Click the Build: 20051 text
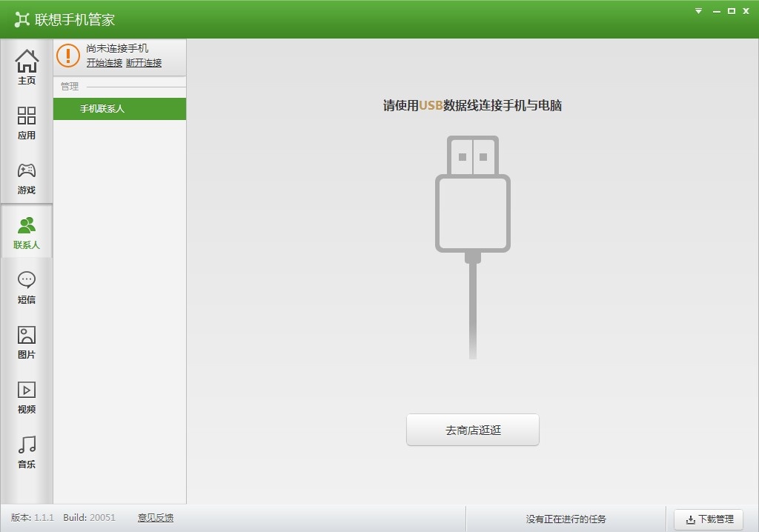Screen dimensions: 759x532 coord(90,518)
